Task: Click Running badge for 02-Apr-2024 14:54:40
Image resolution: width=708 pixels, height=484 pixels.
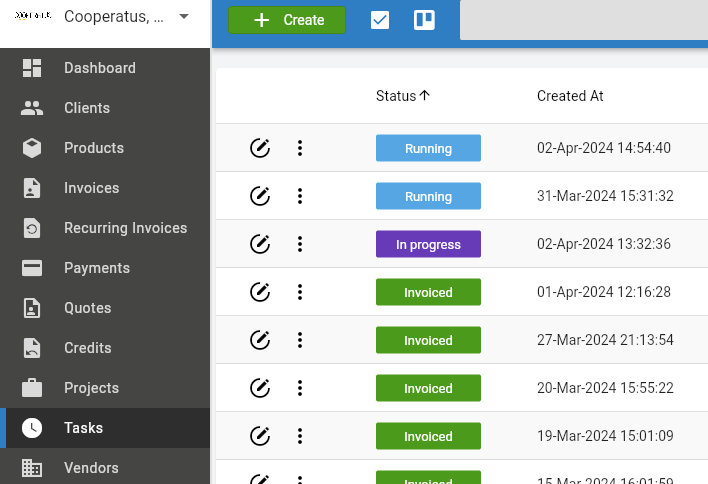Action: 428,148
